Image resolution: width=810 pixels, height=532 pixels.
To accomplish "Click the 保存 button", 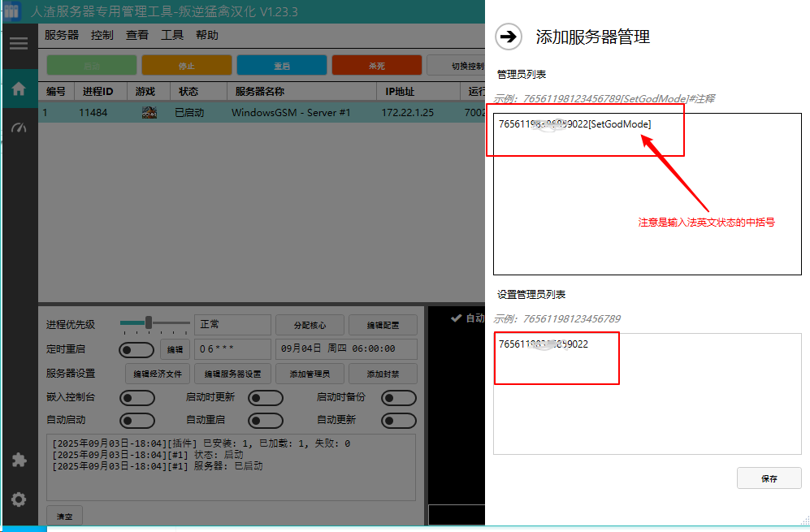I will tap(769, 478).
